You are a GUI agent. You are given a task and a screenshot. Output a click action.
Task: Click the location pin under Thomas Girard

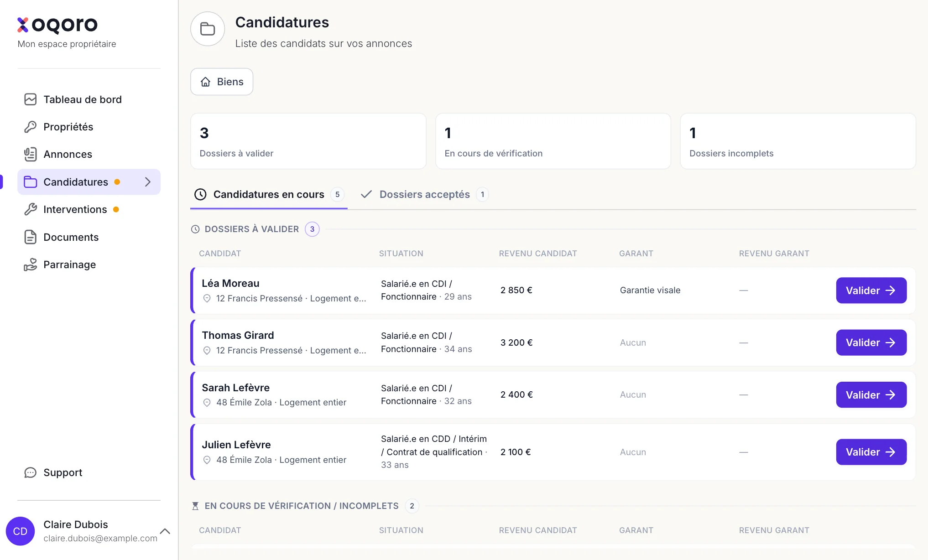click(207, 350)
